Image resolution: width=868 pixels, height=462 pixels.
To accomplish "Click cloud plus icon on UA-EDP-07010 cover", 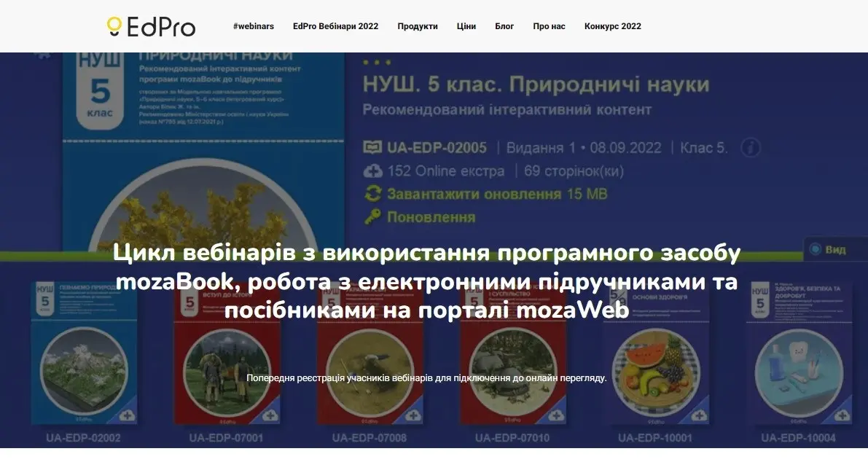I will (556, 415).
